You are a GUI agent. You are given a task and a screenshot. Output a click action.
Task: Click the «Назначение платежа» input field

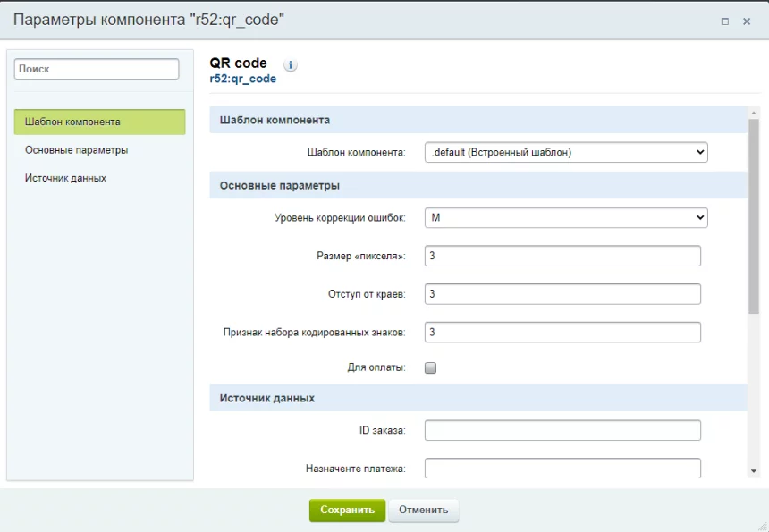click(x=562, y=468)
